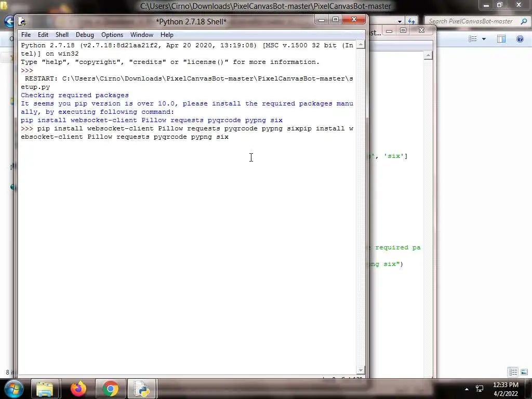Launch Google Chrome from the taskbar
Viewport: 532px width, 399px height.
[x=110, y=389]
